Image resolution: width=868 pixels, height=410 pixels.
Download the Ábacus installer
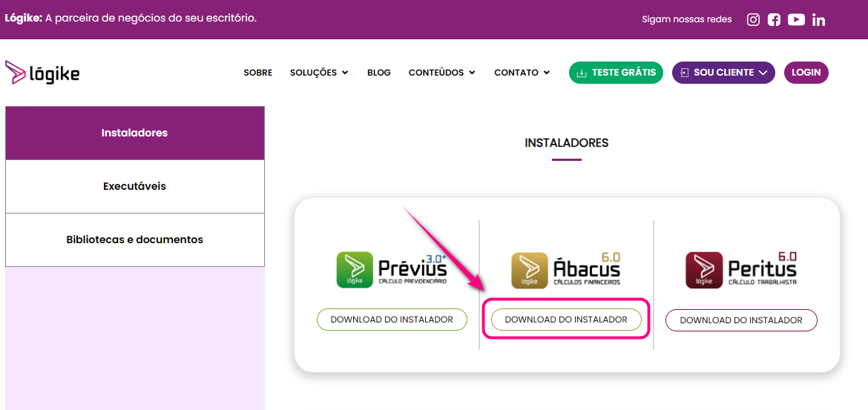click(566, 320)
